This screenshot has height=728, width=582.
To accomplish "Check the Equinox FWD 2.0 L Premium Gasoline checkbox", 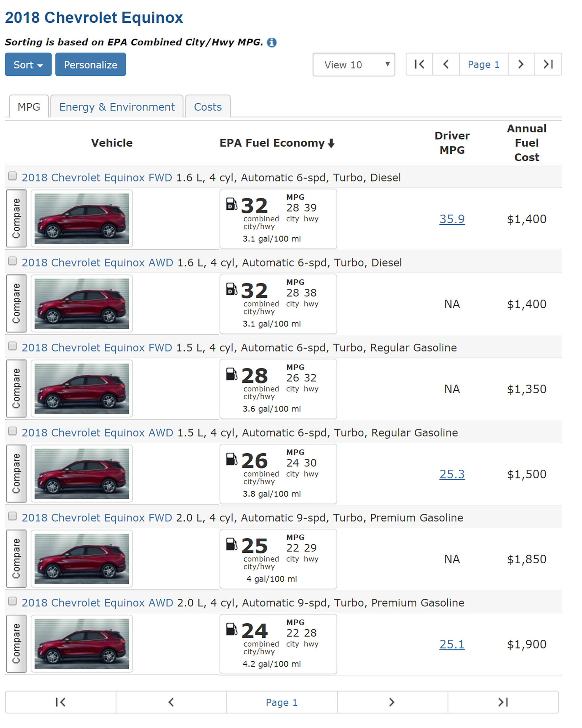I will [x=12, y=516].
